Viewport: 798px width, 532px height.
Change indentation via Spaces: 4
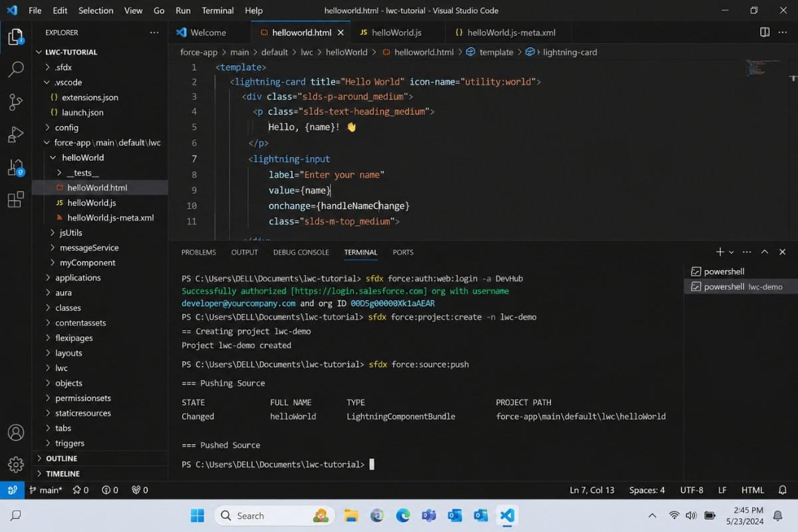point(647,490)
